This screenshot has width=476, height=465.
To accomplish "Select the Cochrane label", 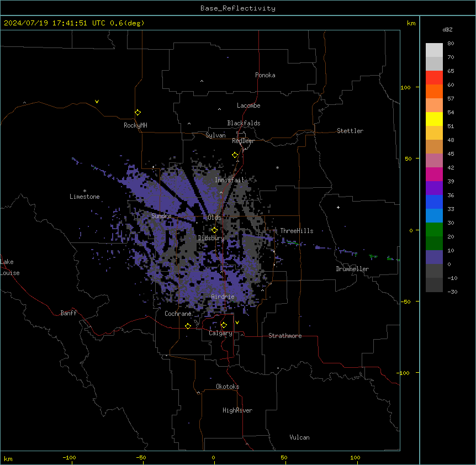I will [178, 314].
